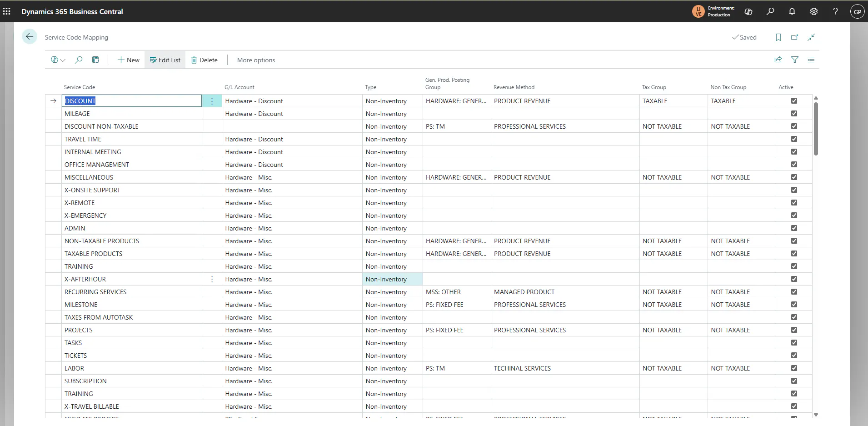Click the scroll down arrow
This screenshot has height=426, width=868.
pyautogui.click(x=816, y=415)
